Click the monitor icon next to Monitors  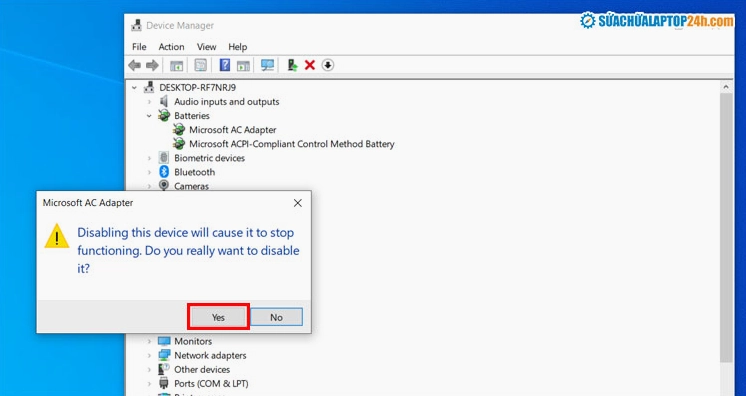click(164, 341)
